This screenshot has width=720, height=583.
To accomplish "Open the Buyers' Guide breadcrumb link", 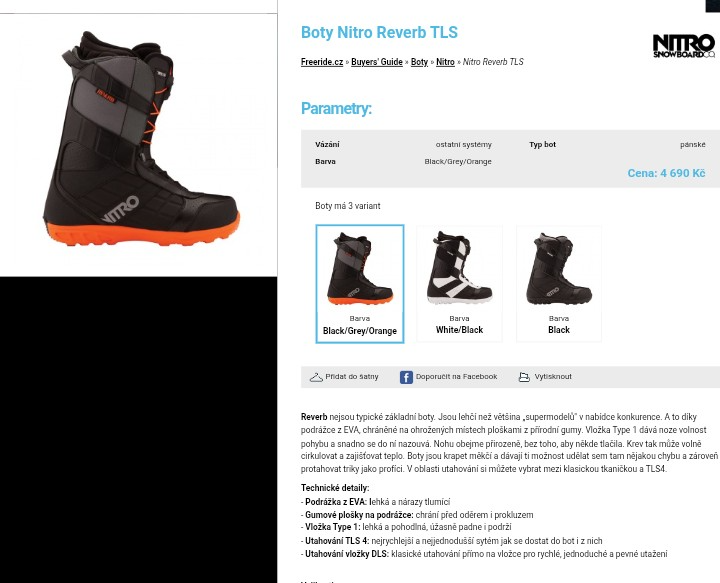I will (377, 62).
